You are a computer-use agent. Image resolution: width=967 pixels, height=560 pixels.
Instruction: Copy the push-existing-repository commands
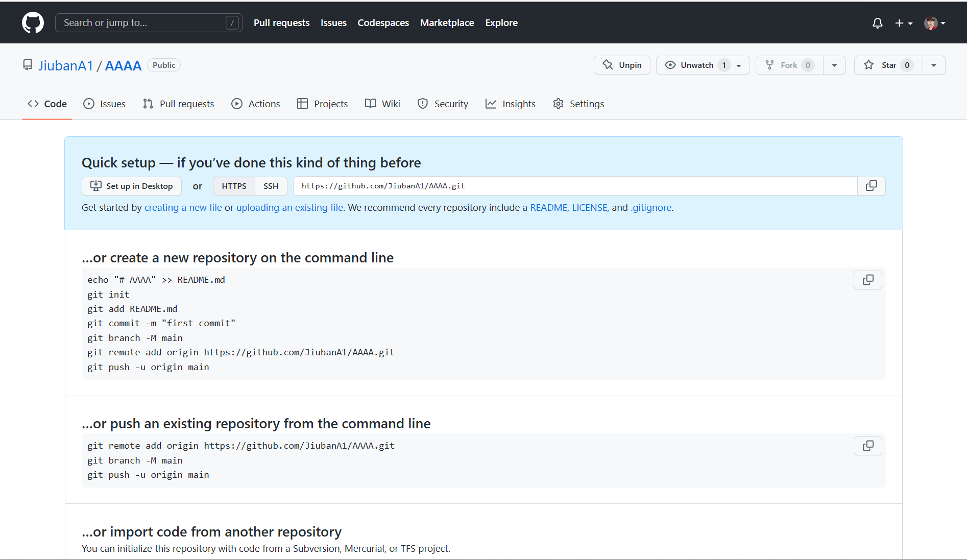coord(868,446)
